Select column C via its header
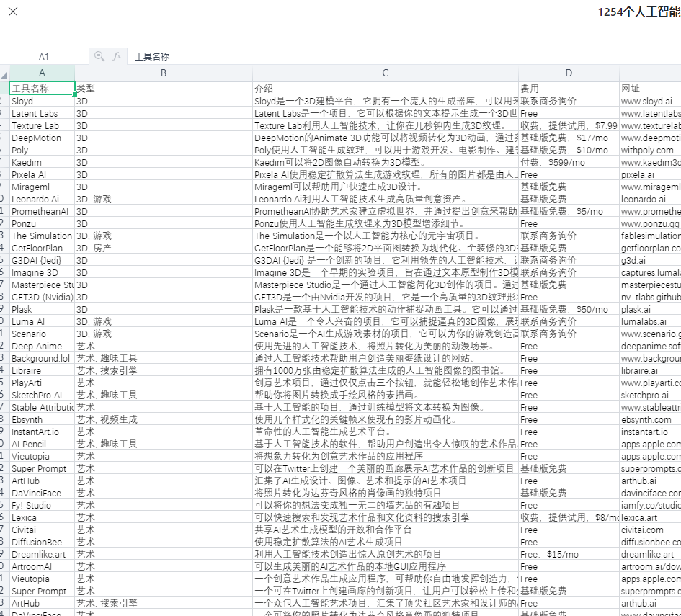 [x=386, y=73]
